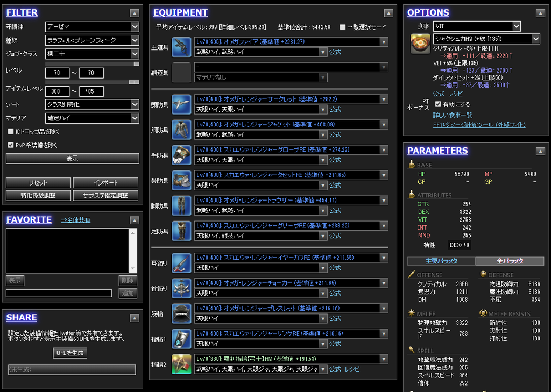551x392 pixels.
Task: Click the 首飾り choker equipment icon
Action: coord(181,288)
